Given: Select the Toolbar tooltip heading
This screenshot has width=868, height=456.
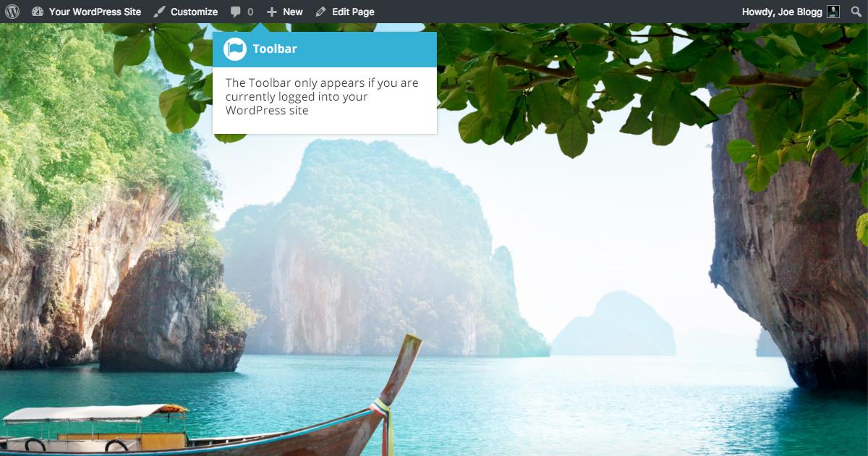Looking at the screenshot, I should pos(275,49).
